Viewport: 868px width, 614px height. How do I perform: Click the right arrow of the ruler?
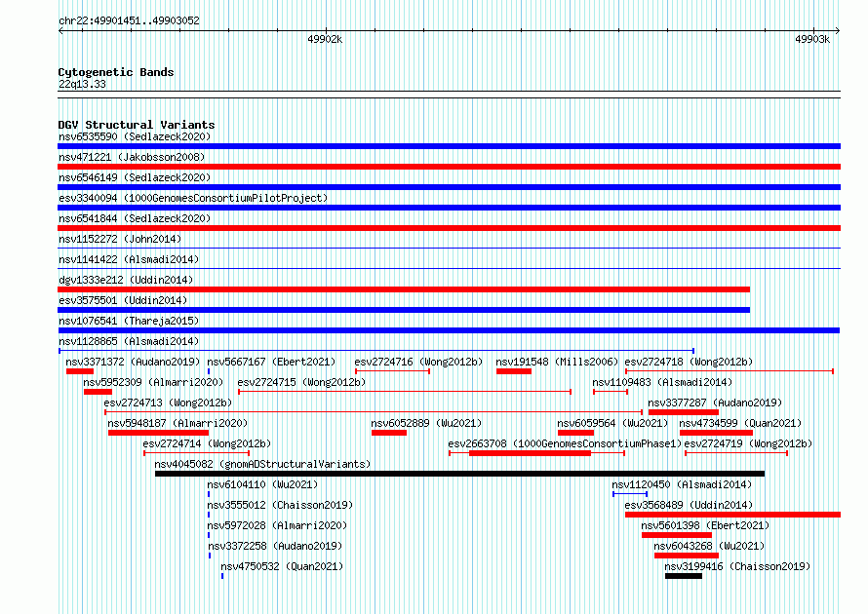[838, 31]
